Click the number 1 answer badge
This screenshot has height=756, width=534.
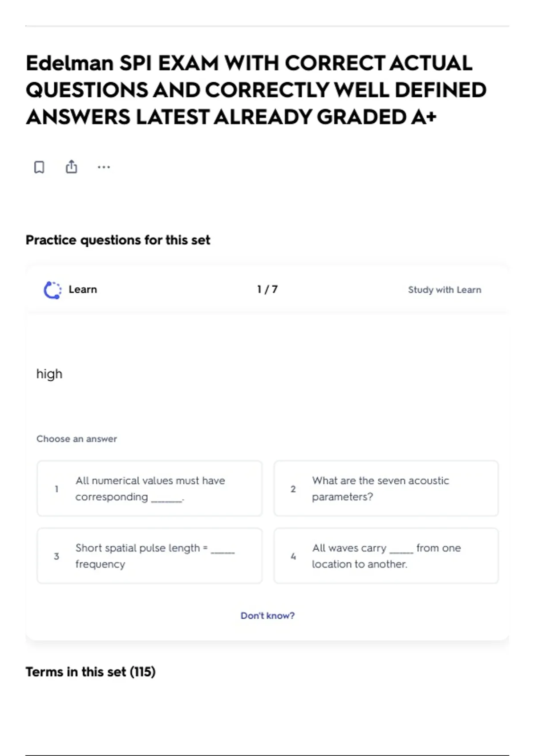tap(57, 489)
